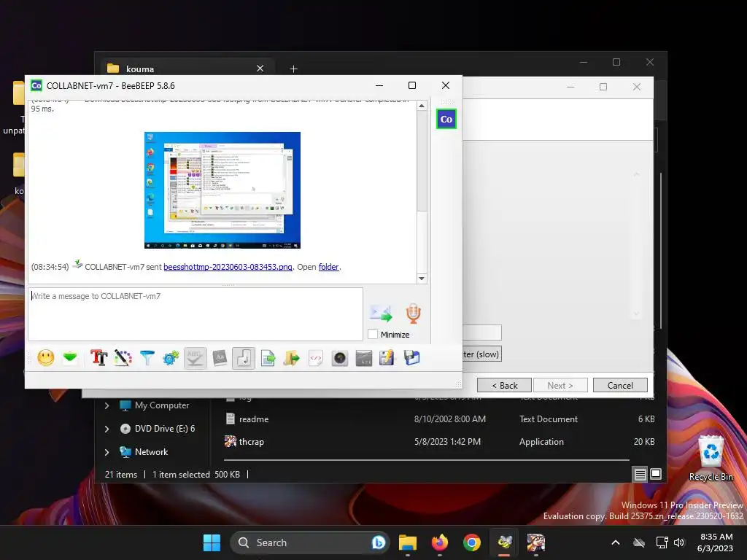Expand My Computer in Explorer tree
The height and width of the screenshot is (560, 747).
[x=107, y=405]
